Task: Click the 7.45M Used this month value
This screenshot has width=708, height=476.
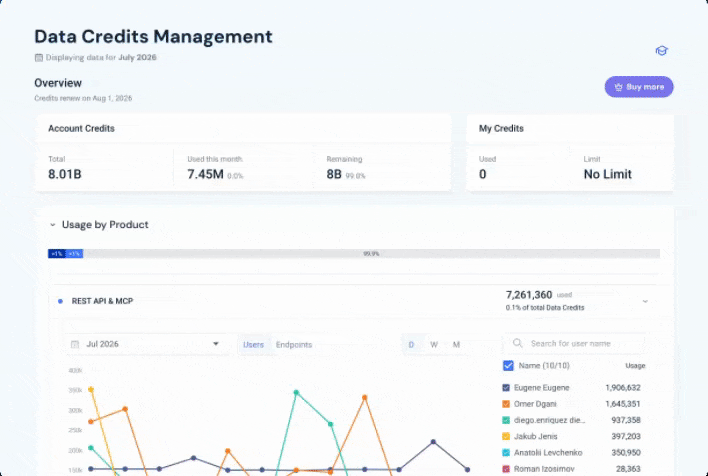Action: point(205,174)
